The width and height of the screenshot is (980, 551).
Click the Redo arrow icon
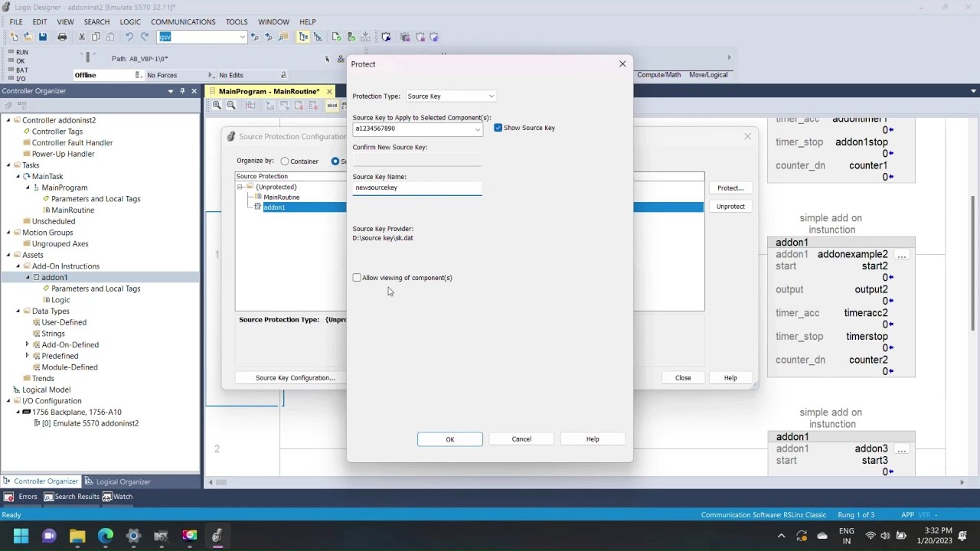pyautogui.click(x=144, y=37)
